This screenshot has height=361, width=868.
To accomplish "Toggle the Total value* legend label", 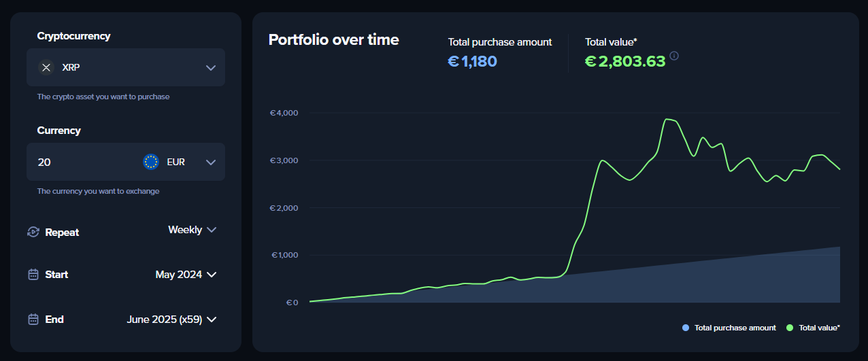I will (819, 328).
